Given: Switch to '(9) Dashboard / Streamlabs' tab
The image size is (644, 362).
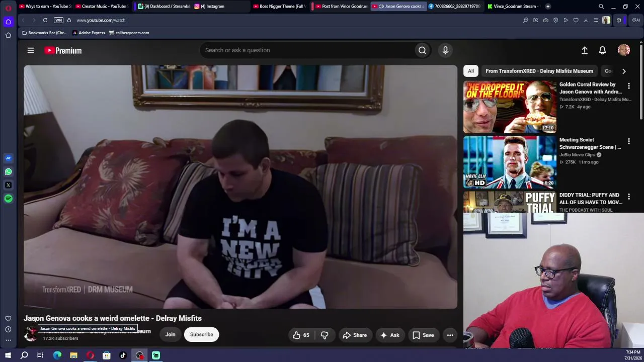Looking at the screenshot, I should click(x=164, y=7).
